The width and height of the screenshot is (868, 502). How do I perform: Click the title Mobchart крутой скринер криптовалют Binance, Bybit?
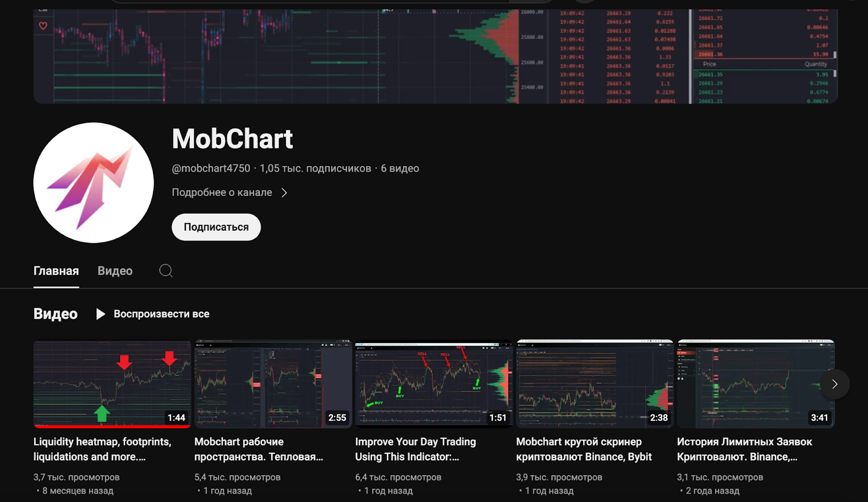tap(584, 449)
